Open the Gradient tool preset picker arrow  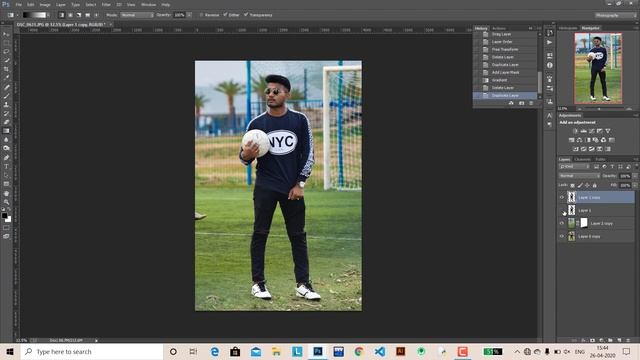point(18,15)
